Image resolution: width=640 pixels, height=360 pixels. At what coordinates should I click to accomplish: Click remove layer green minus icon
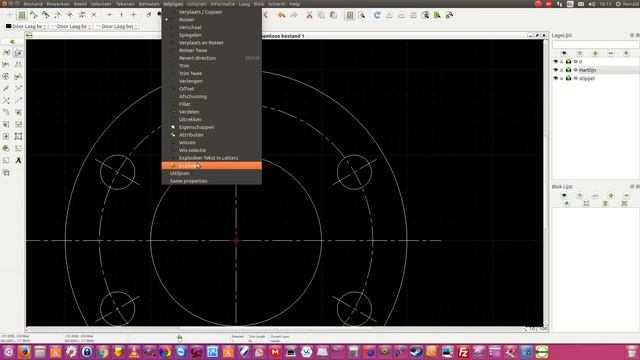tap(611, 53)
